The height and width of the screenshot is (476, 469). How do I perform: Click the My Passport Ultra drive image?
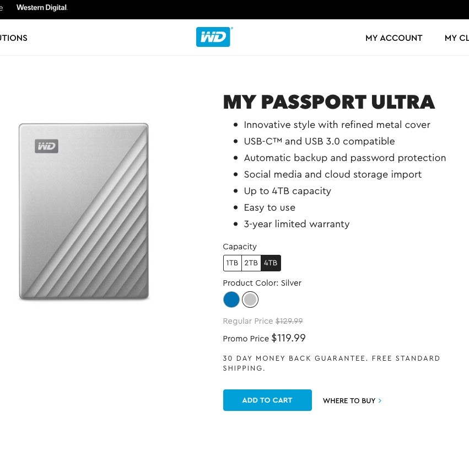(84, 211)
